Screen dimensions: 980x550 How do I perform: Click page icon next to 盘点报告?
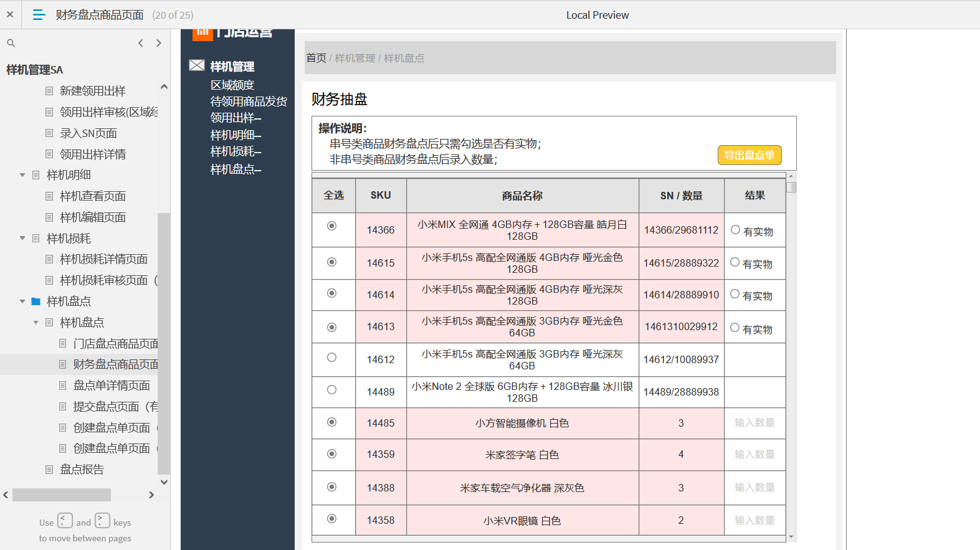coord(49,470)
